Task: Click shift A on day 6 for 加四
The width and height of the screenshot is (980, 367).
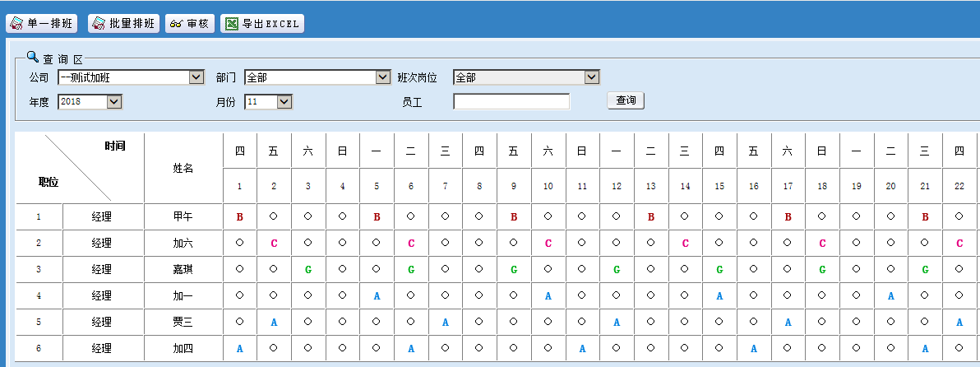Action: point(410,348)
